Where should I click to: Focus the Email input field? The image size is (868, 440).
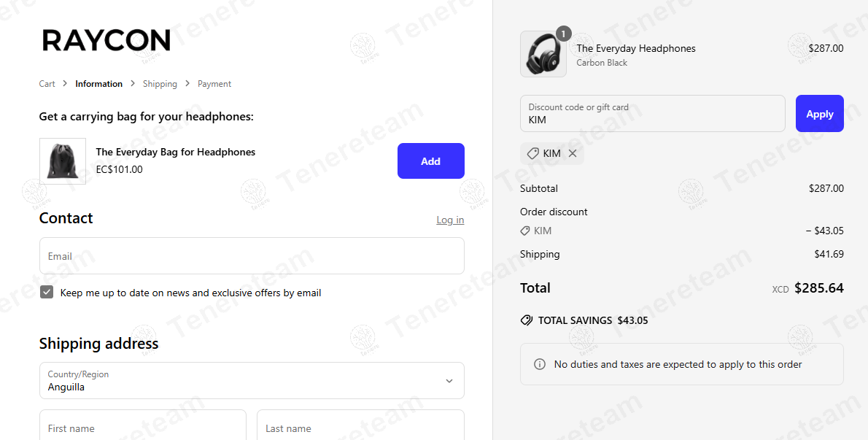point(252,256)
